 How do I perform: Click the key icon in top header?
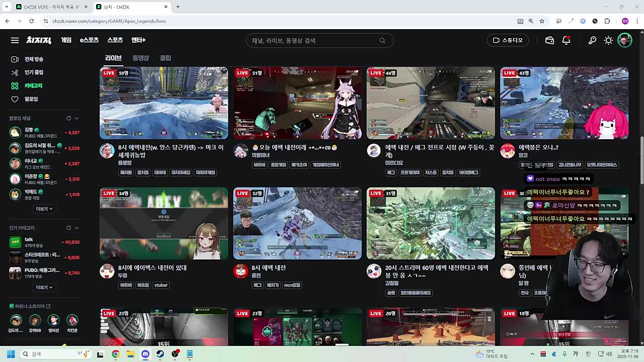coord(592,40)
